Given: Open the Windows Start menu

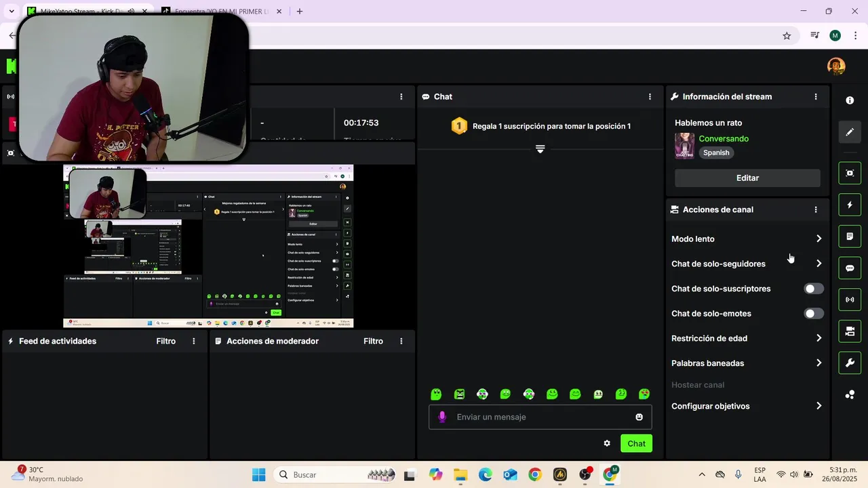Looking at the screenshot, I should click(259, 474).
